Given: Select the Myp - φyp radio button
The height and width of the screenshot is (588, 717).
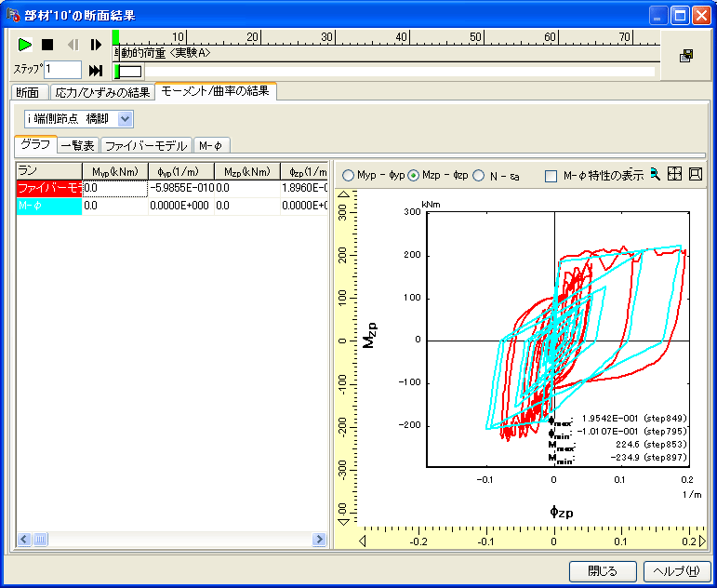Looking at the screenshot, I should click(348, 176).
